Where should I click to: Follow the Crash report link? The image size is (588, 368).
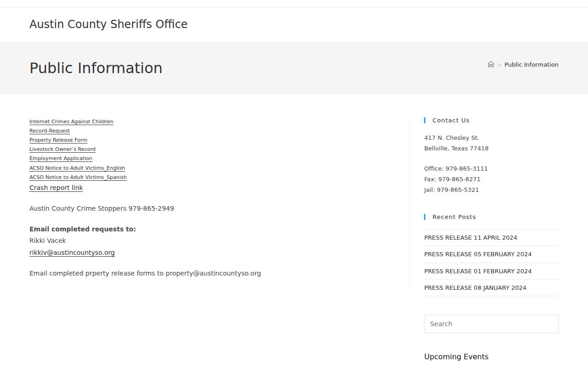pos(56,188)
